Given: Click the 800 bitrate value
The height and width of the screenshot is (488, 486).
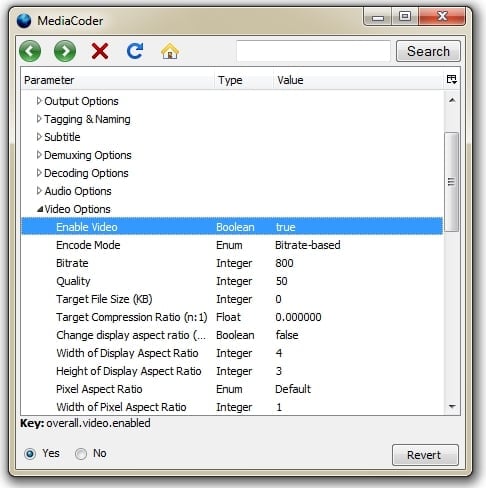Looking at the screenshot, I should pos(284,263).
